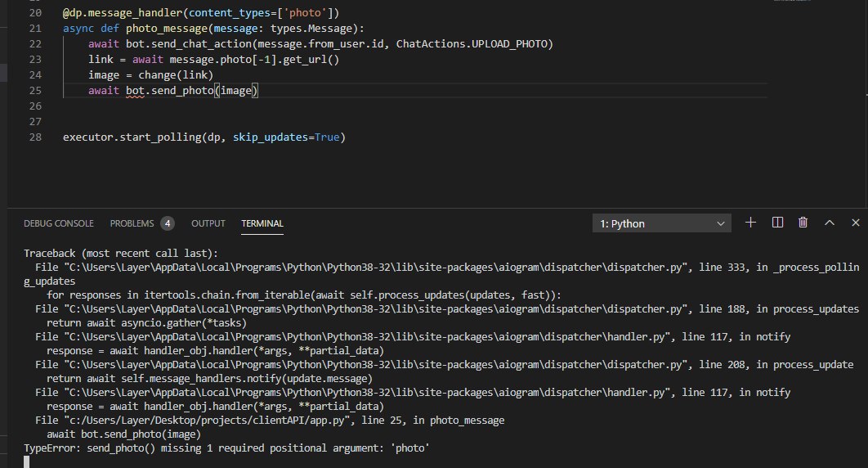
Task: Switch to the Debug Console tab
Action: pos(59,223)
